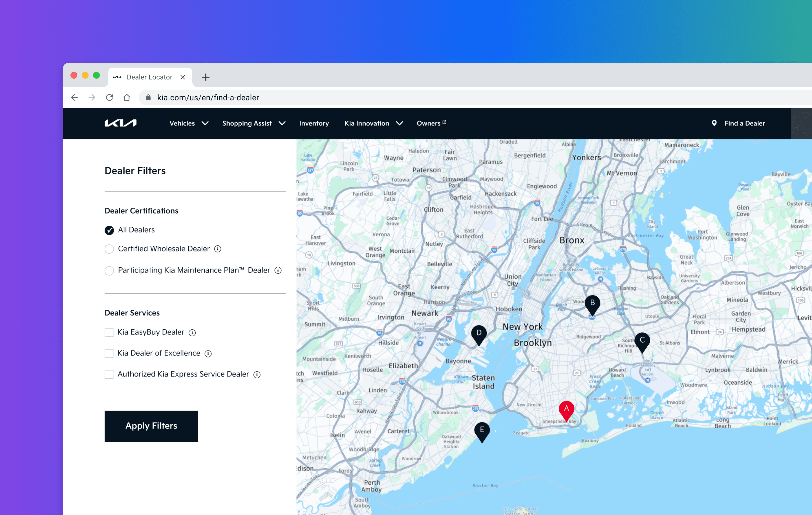Image resolution: width=812 pixels, height=515 pixels.
Task: Reload the page with refresh icon
Action: click(x=109, y=97)
